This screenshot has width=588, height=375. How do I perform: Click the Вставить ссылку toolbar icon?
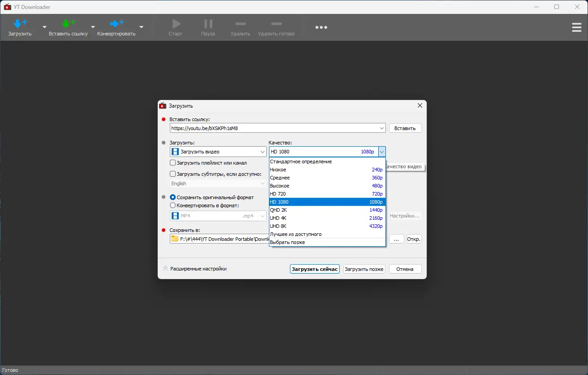pyautogui.click(x=68, y=23)
